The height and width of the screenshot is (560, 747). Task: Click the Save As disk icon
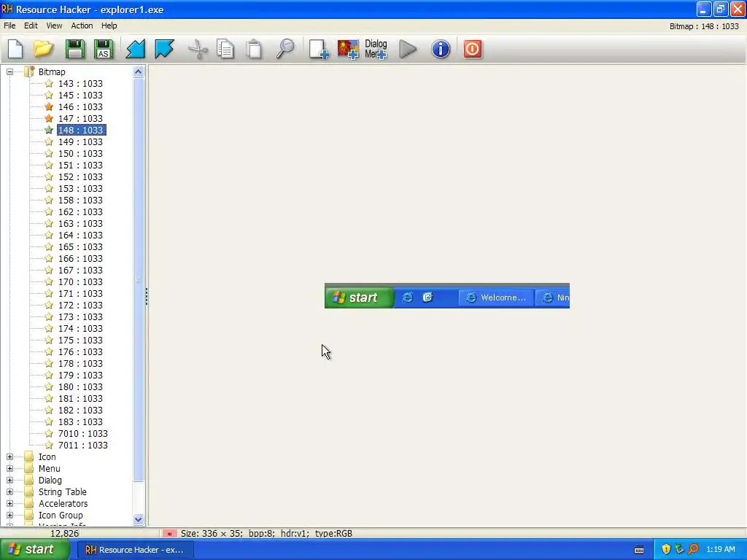coord(104,49)
